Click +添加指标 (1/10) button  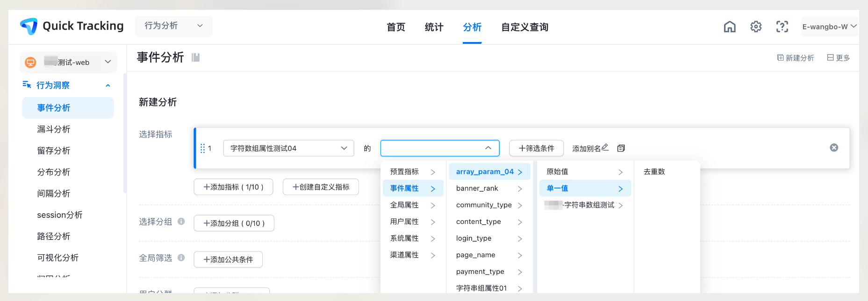coord(233,187)
